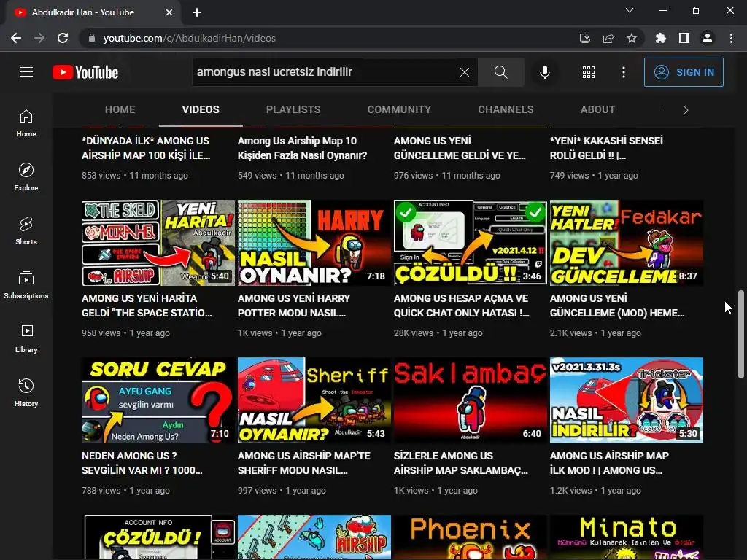Open Chrome three-dot menu

pos(731,38)
